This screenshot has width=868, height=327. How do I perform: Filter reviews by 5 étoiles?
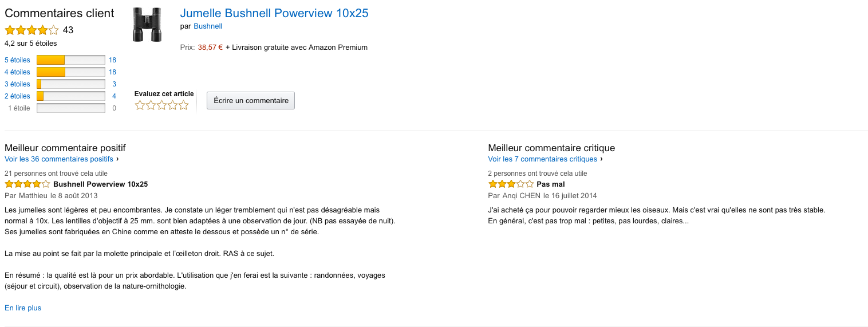tap(17, 60)
